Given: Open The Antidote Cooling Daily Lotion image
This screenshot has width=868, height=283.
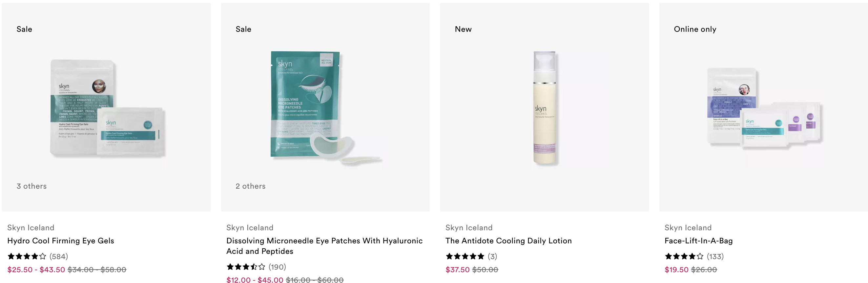Looking at the screenshot, I should (x=545, y=108).
